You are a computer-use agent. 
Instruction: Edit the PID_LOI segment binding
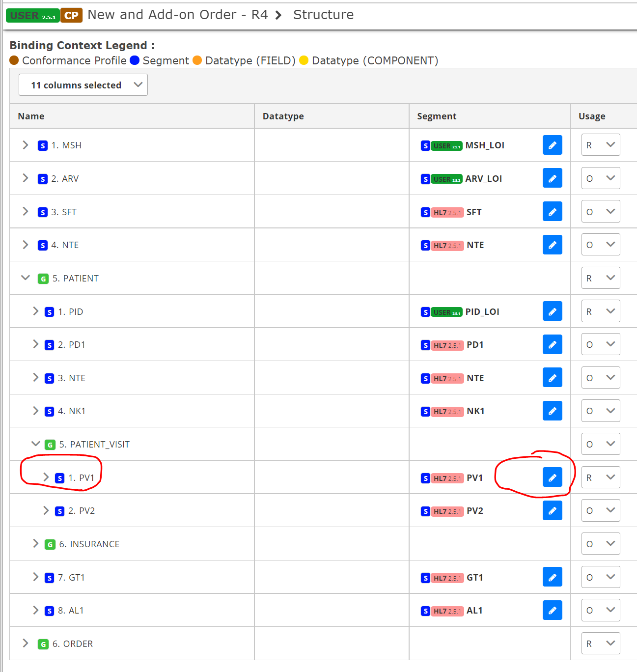coord(552,311)
